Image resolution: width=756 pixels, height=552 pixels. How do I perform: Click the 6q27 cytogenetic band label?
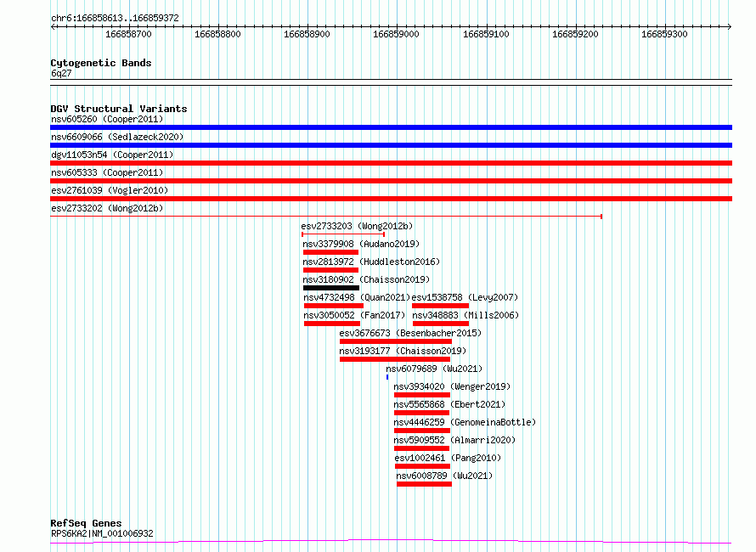[61, 73]
